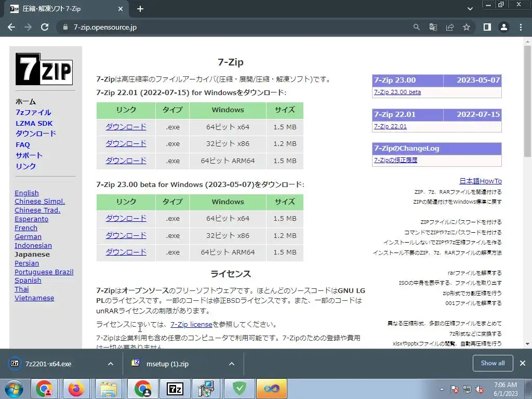Click the 7-Zip logo image
532x399 pixels.
click(x=44, y=69)
